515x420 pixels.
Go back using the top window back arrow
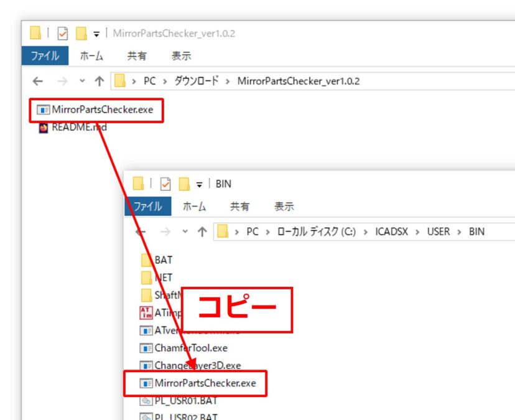(x=38, y=81)
